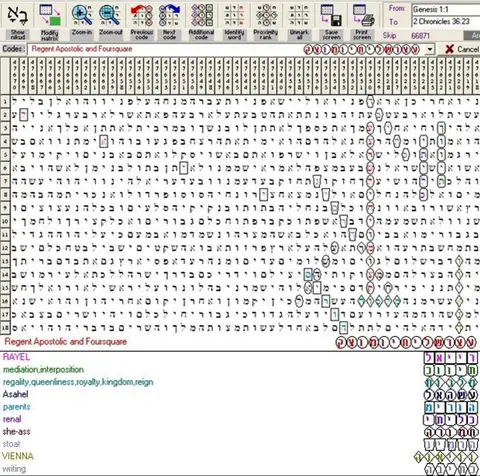480x476 pixels.
Task: Select VIENNA in the terms list
Action: (x=18, y=456)
